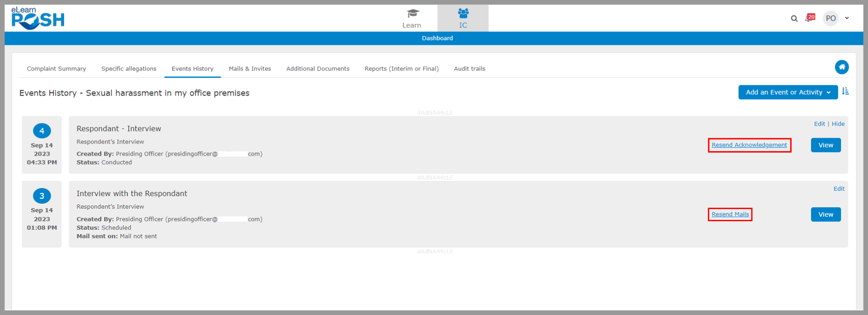Open the Learn graduation cap icon

point(412,13)
